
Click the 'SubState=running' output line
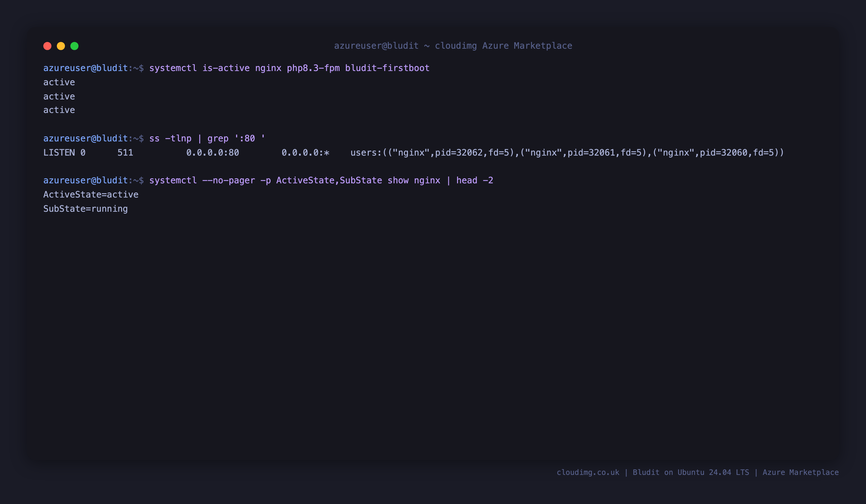tap(86, 209)
